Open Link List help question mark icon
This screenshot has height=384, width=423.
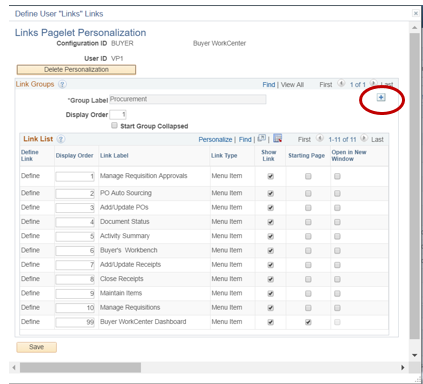pyautogui.click(x=61, y=139)
